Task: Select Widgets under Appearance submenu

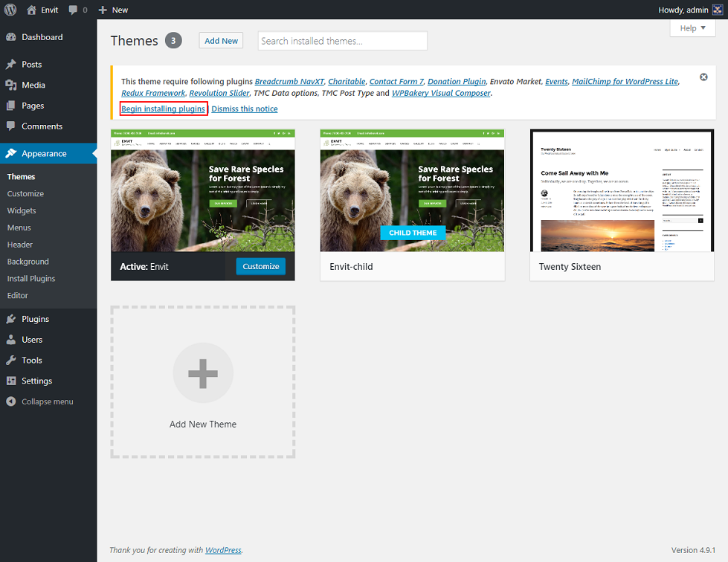Action: point(22,210)
